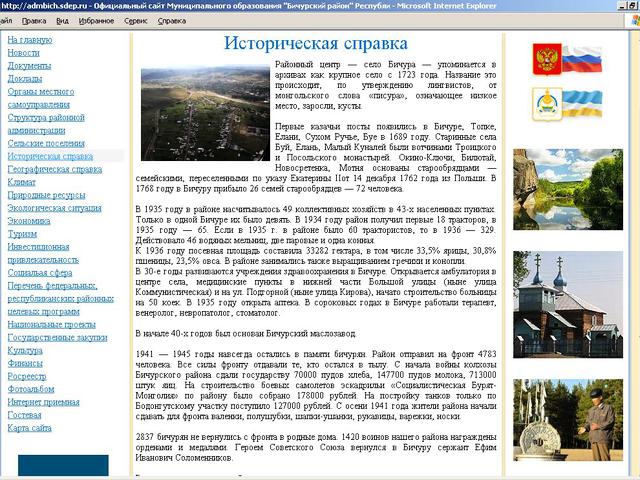Minimize the Internet Explorer window

click(x=622, y=6)
